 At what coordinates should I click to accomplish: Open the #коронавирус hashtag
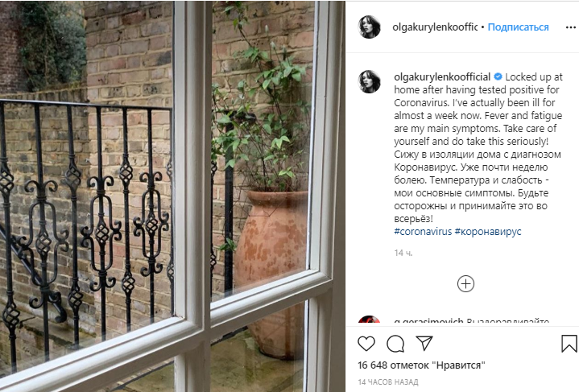coord(488,232)
